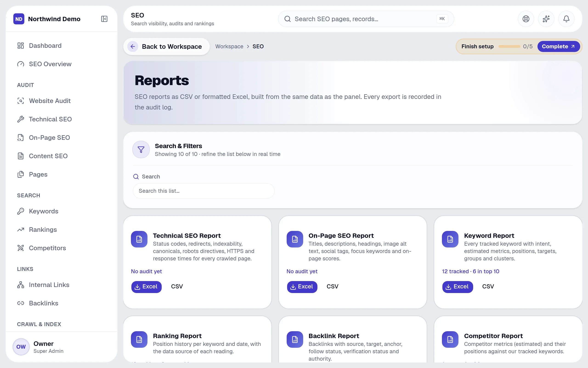Click the On-Page SEO Report file icon

coord(295,239)
